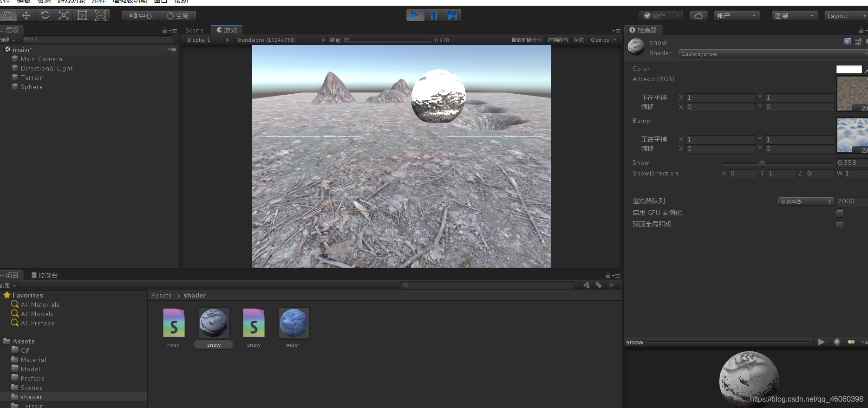Open material help reference icon
The image size is (868, 408).
[847, 42]
